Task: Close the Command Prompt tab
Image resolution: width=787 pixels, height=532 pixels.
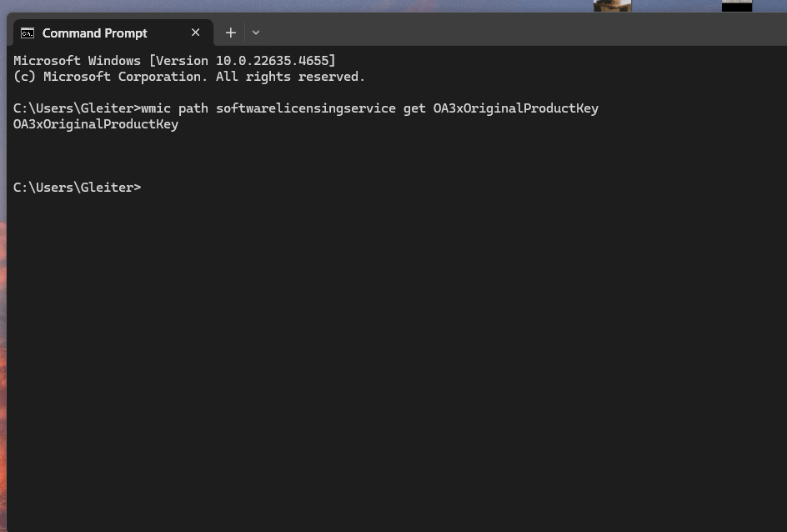Action: click(x=195, y=33)
